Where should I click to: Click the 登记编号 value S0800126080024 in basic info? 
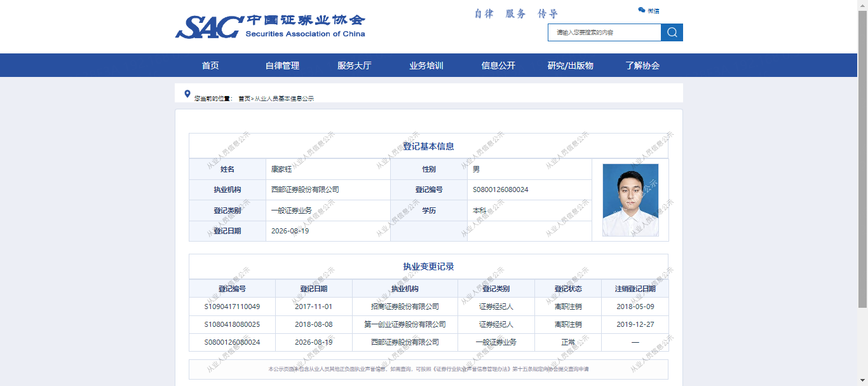coord(501,190)
